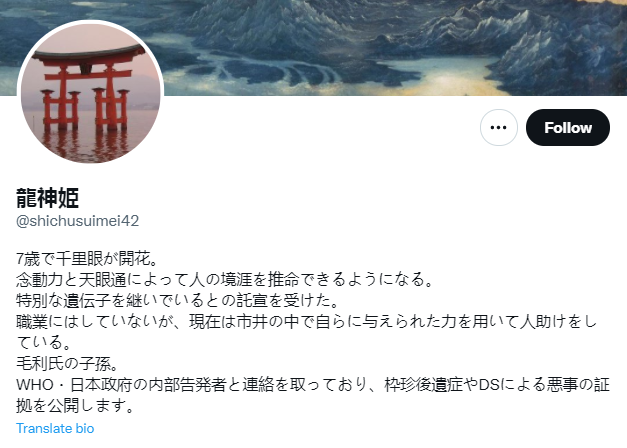
Task: View the mountain painting header banner
Action: 314,48
